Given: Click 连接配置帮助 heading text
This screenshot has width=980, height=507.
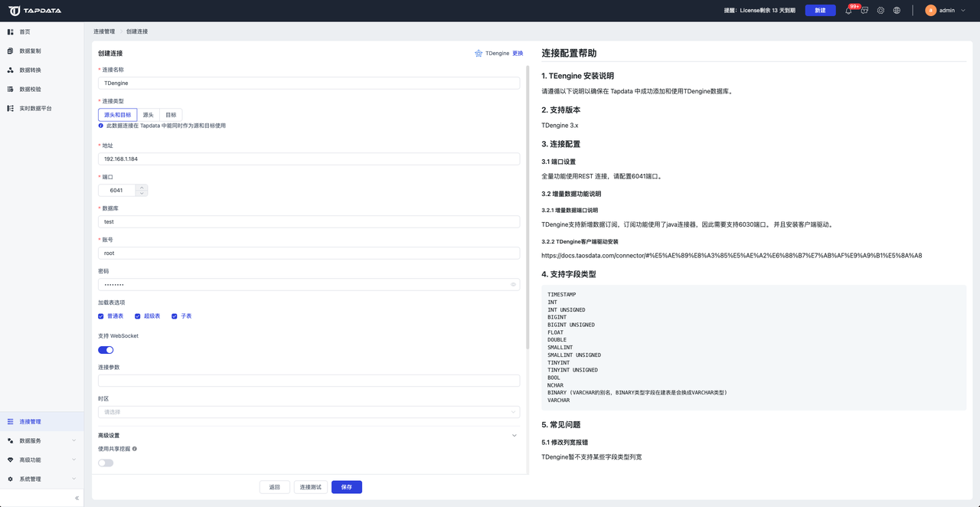Looking at the screenshot, I should point(569,54).
